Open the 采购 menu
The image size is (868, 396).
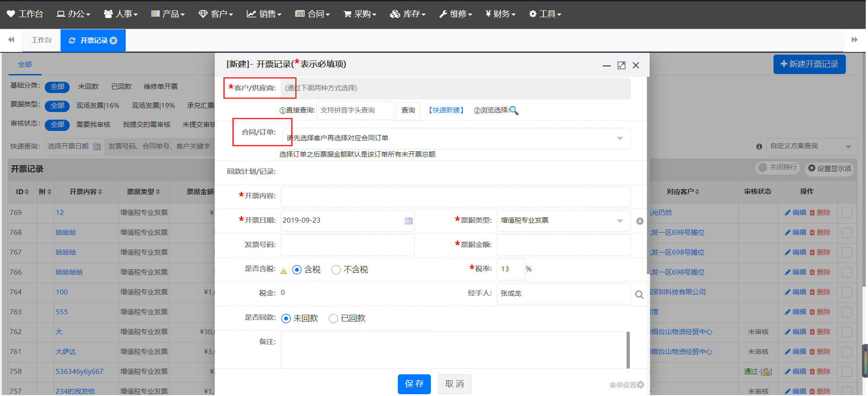(360, 14)
